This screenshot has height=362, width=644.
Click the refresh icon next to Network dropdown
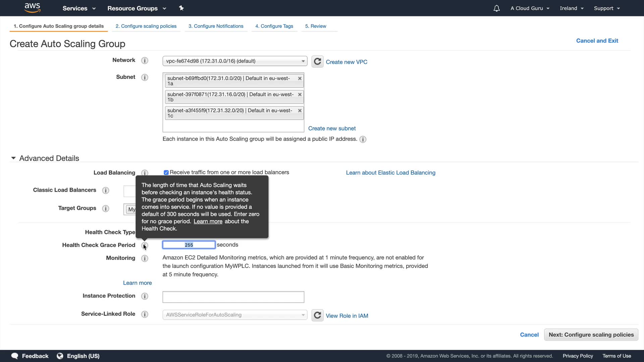317,62
